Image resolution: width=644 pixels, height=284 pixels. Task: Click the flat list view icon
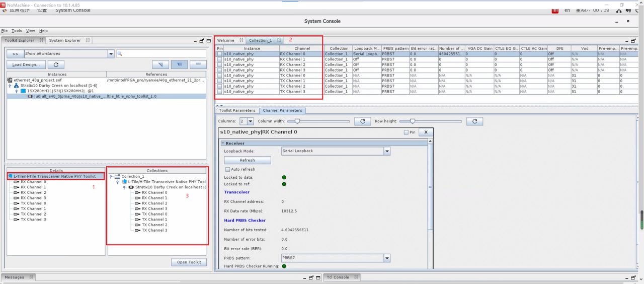[x=198, y=64]
